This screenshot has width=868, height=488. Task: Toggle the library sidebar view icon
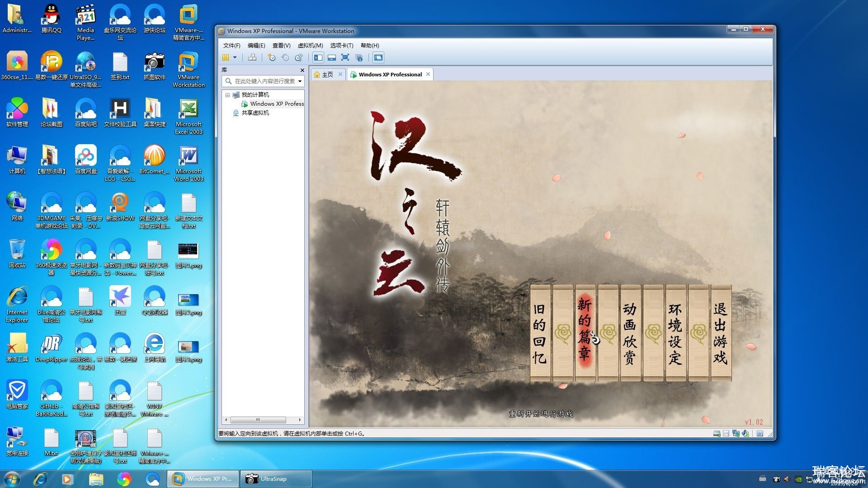point(318,57)
